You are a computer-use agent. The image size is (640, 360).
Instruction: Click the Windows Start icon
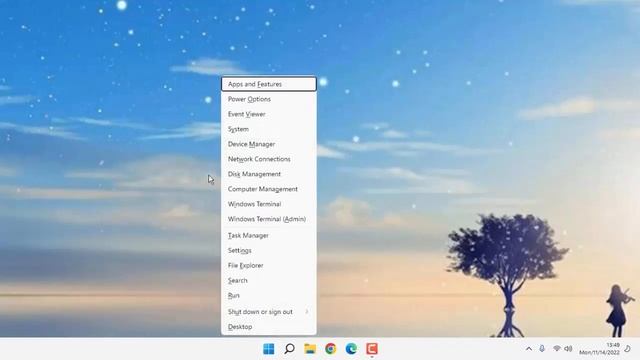(x=269, y=349)
